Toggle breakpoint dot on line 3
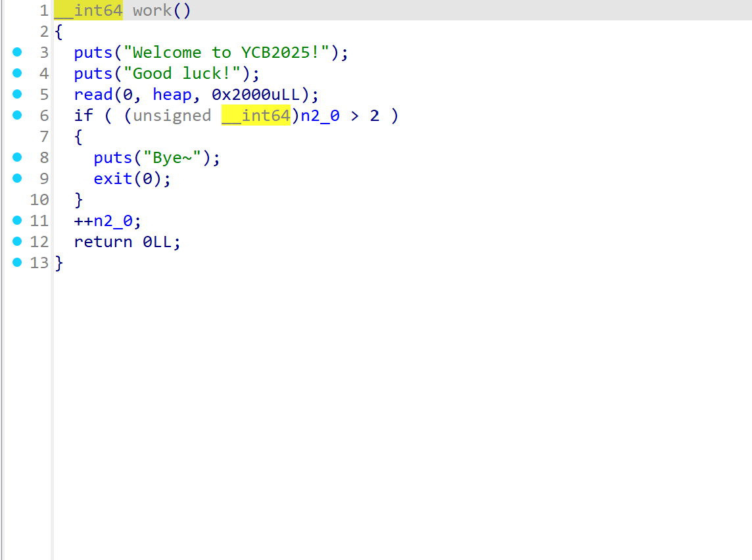752x560 pixels. (x=17, y=52)
